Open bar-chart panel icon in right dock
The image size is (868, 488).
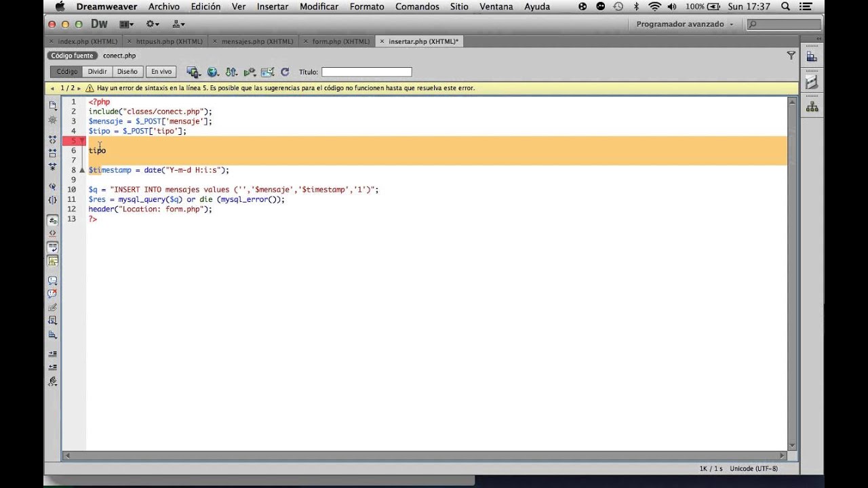pyautogui.click(x=812, y=58)
